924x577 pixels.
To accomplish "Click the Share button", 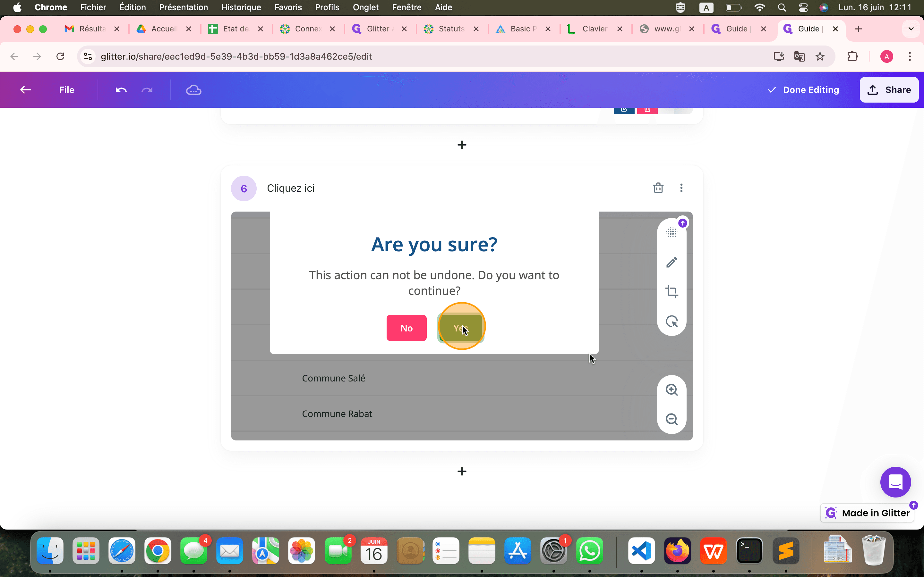I will point(889,90).
